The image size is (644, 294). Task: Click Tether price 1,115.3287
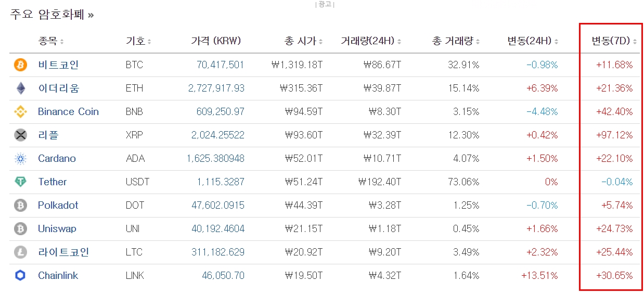tap(221, 182)
